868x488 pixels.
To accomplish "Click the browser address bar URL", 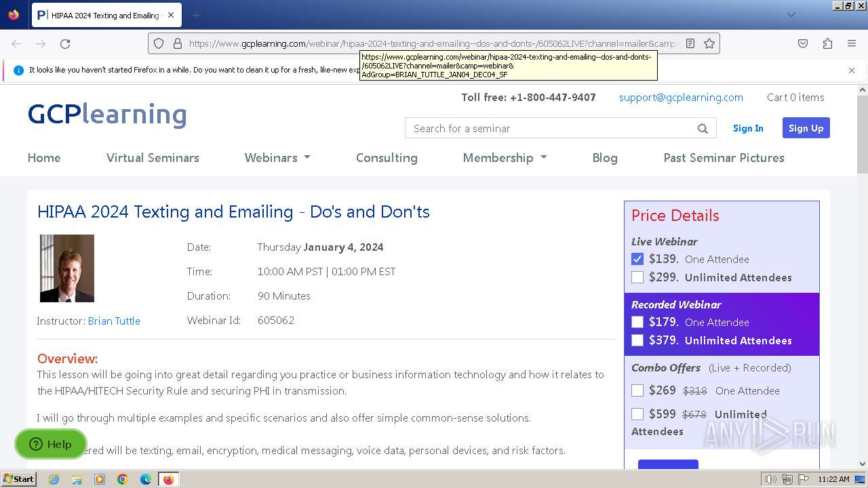I will [x=434, y=43].
